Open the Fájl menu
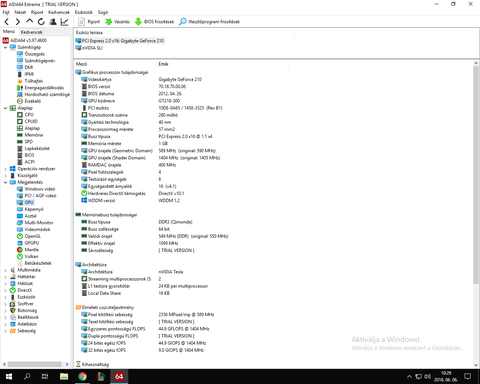This screenshot has width=480, height=384. (x=6, y=12)
